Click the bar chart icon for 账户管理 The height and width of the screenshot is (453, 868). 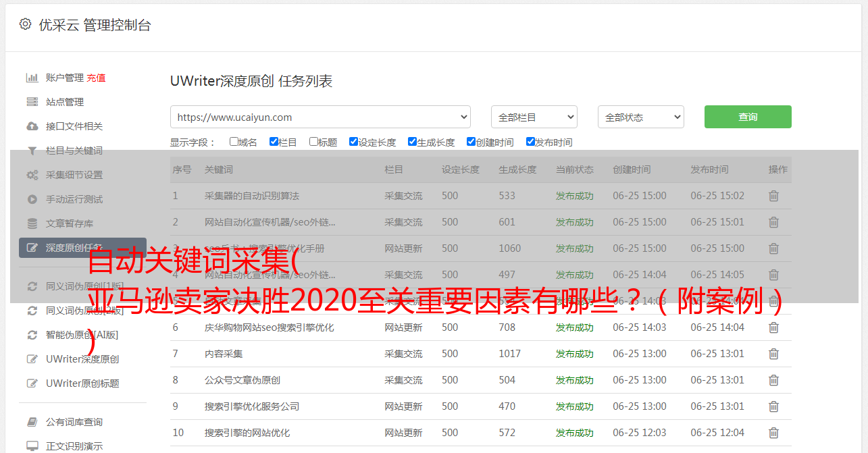(x=32, y=78)
